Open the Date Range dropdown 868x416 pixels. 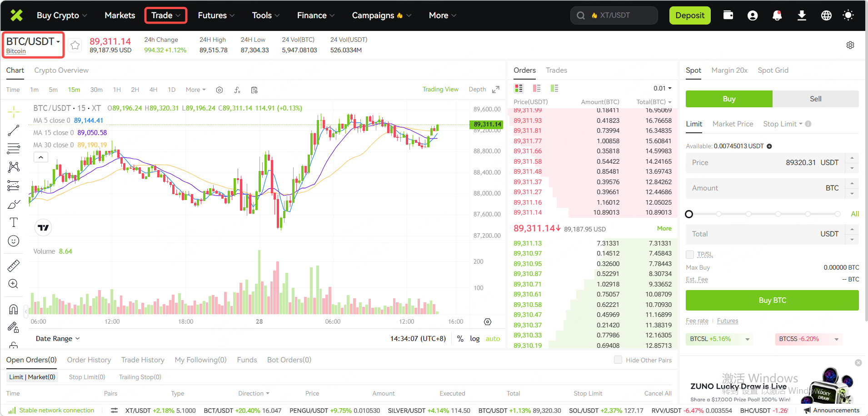click(58, 339)
